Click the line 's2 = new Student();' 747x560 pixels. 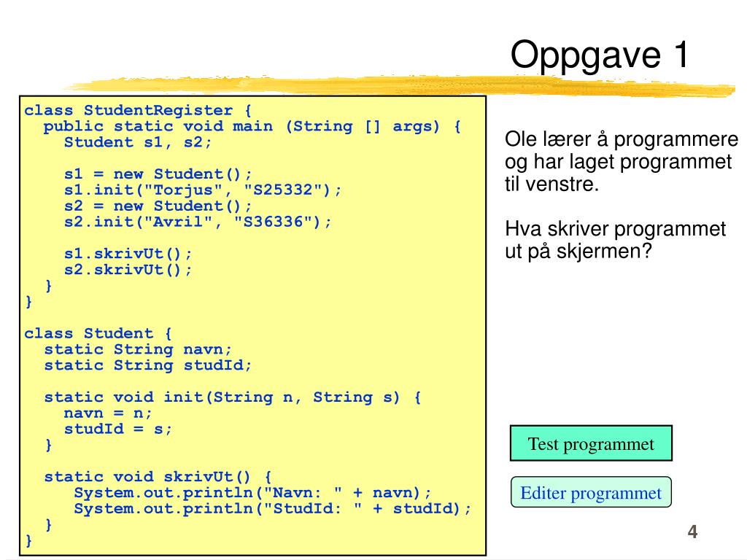point(158,206)
